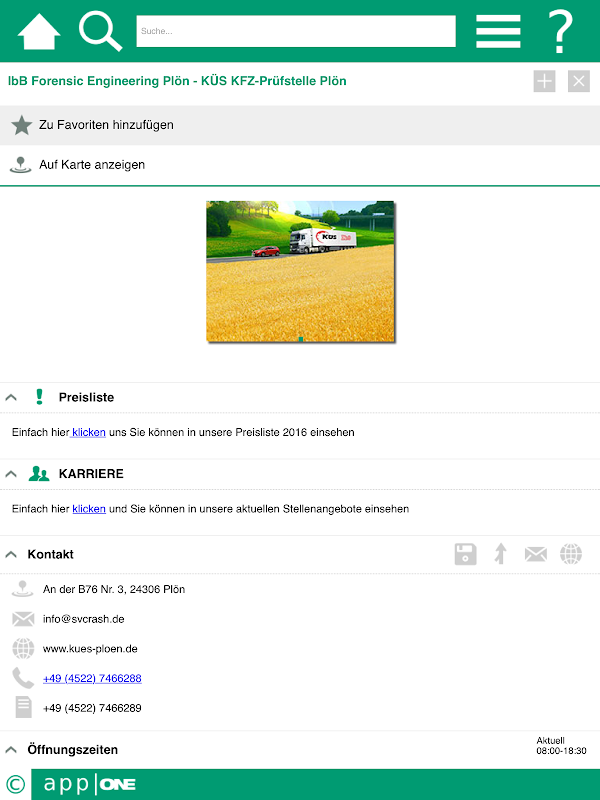Click the star favorite icon
The width and height of the screenshot is (600, 800).
coord(21,125)
